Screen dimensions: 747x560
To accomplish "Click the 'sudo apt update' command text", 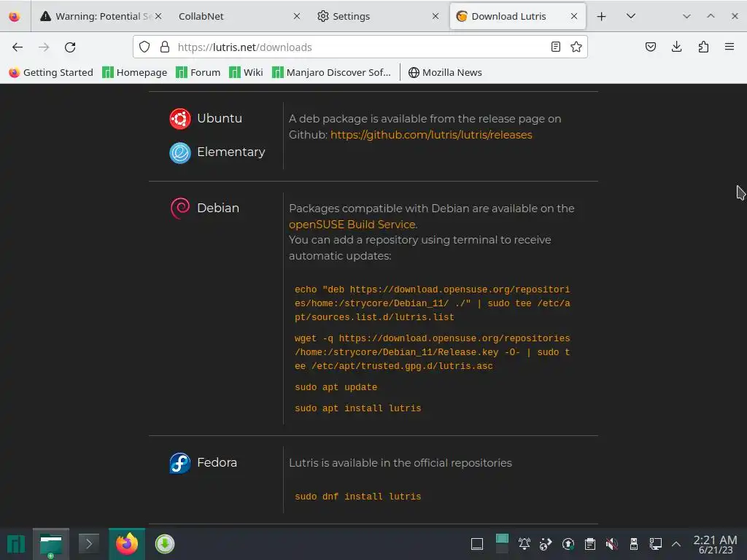I will point(336,387).
